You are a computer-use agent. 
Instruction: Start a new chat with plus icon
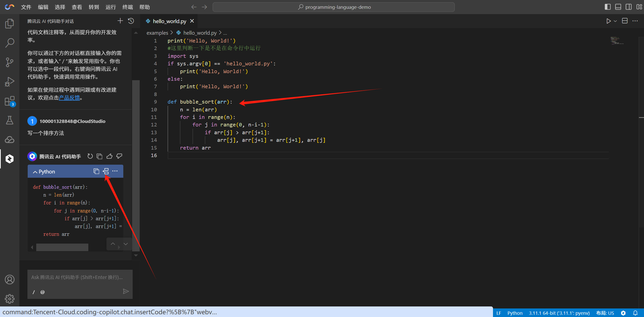coord(120,21)
